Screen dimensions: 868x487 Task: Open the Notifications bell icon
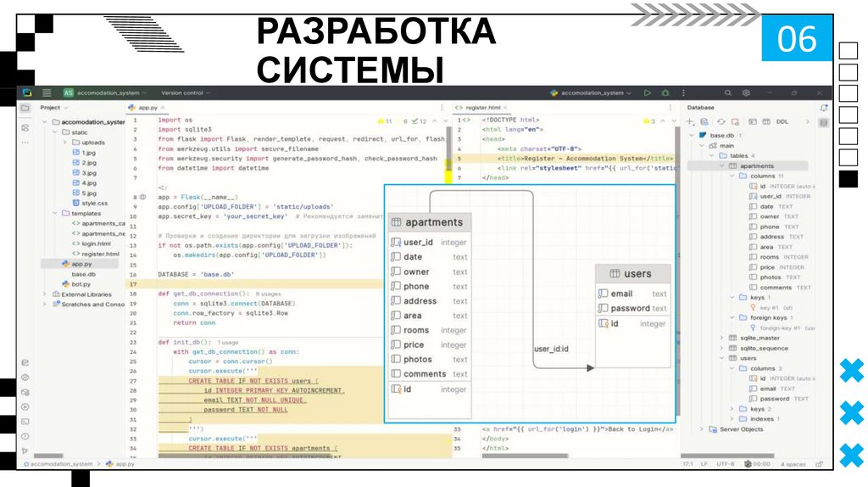click(824, 108)
